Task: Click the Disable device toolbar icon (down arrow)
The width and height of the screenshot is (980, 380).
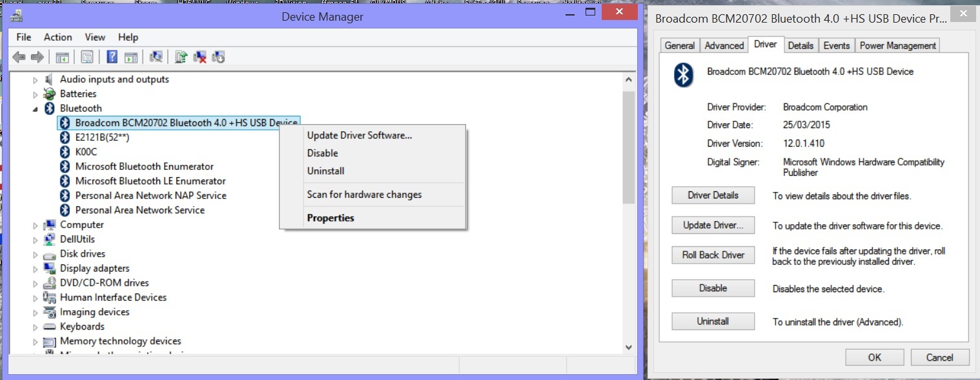Action: tap(218, 57)
